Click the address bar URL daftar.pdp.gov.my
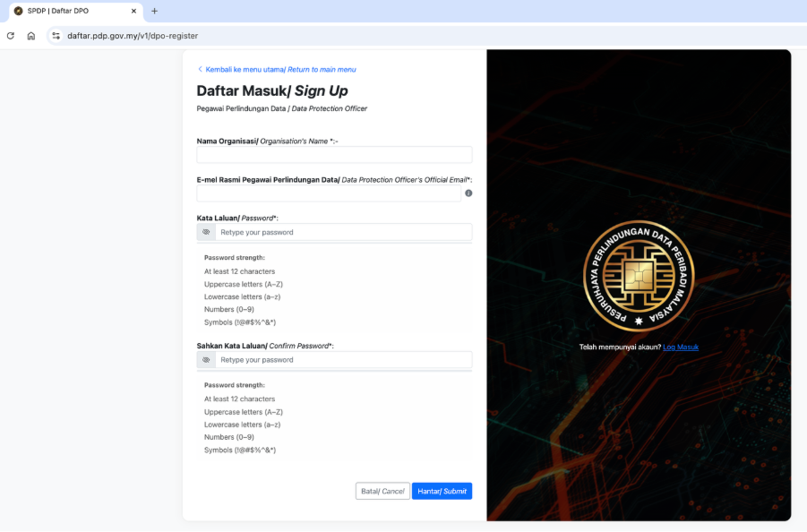Image resolution: width=807 pixels, height=532 pixels. point(133,36)
